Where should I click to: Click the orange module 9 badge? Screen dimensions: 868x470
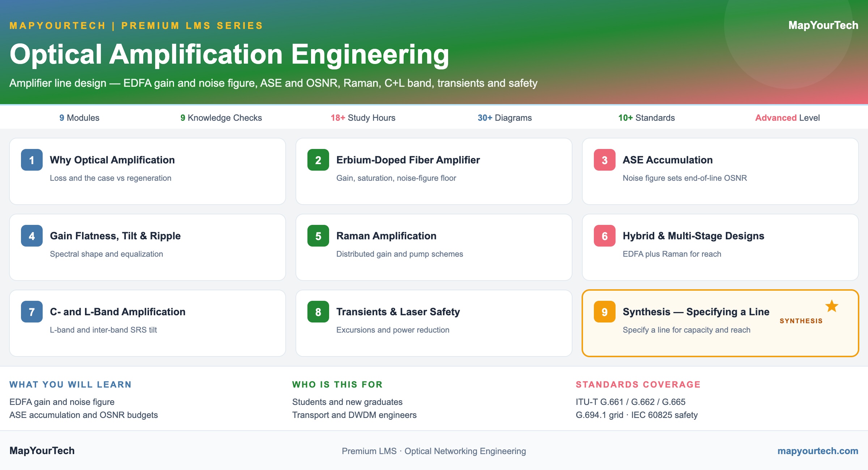point(605,312)
